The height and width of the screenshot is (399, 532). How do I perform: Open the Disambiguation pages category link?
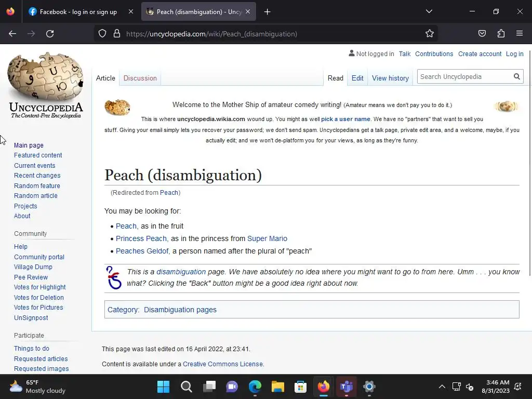click(180, 310)
